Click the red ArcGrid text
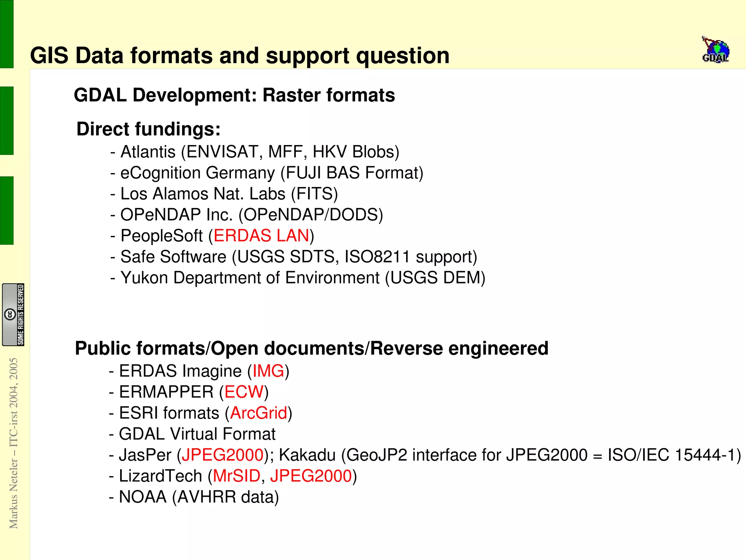Screen dimensions: 746x560 tap(258, 413)
